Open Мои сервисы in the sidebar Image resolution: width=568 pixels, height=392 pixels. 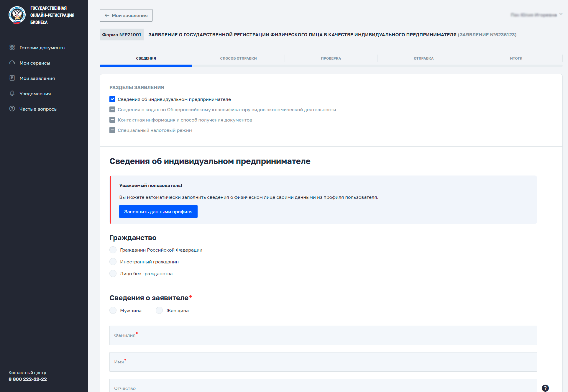tap(35, 63)
